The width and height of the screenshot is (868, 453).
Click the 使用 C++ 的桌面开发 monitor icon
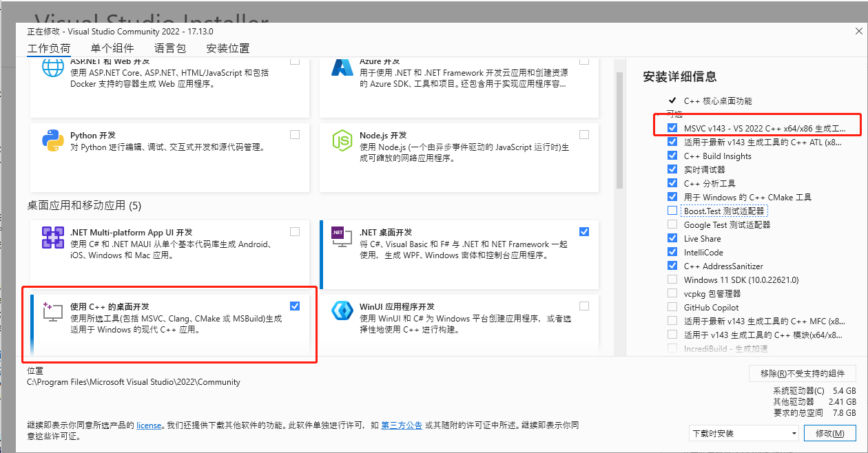[54, 312]
